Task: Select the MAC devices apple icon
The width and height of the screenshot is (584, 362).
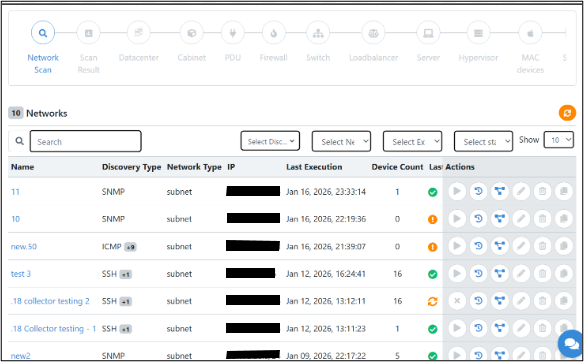Action: (x=530, y=33)
